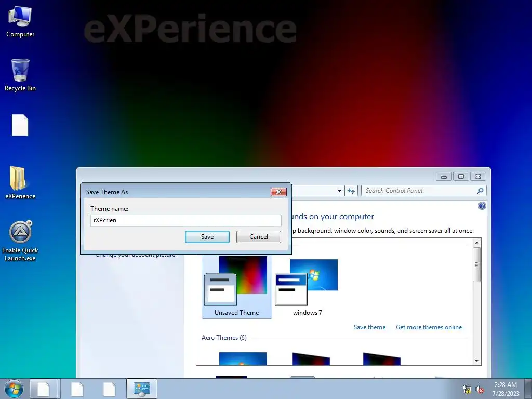Viewport: 532px width, 399px height.
Task: Open Control Panel help question mark icon
Action: click(482, 206)
